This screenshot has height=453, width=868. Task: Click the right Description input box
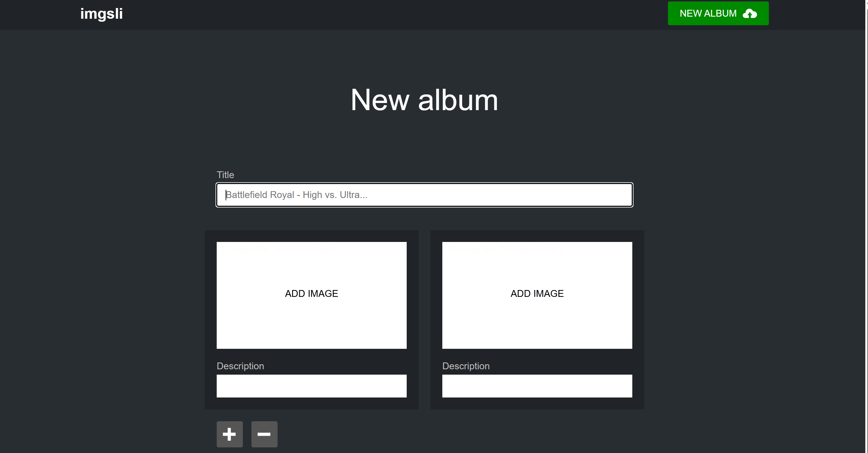tap(537, 386)
